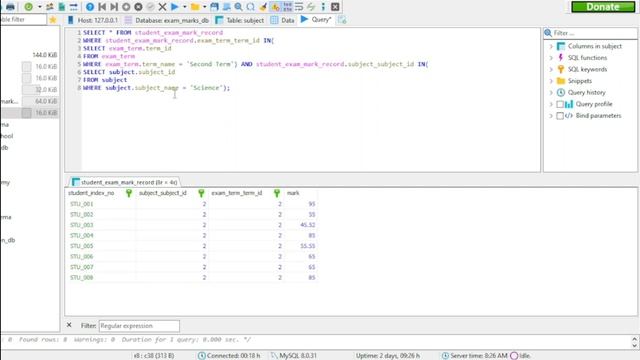
Task: Open the Run query dropdown arrow
Action: [x=184, y=7]
